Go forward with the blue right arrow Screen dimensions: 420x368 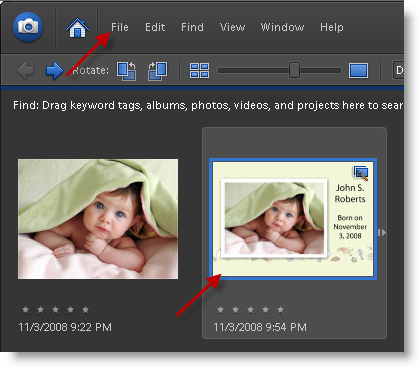click(54, 70)
